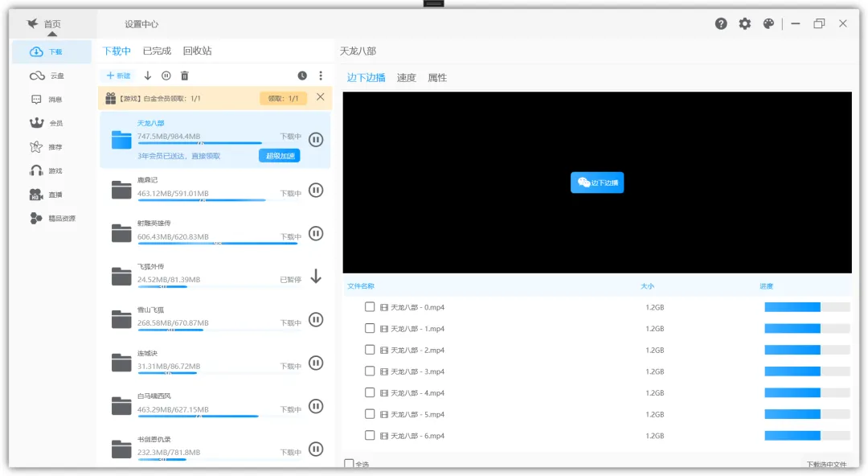Pause the 鹿鼎记 download
Viewport: 868px width, 476px height.
point(316,191)
